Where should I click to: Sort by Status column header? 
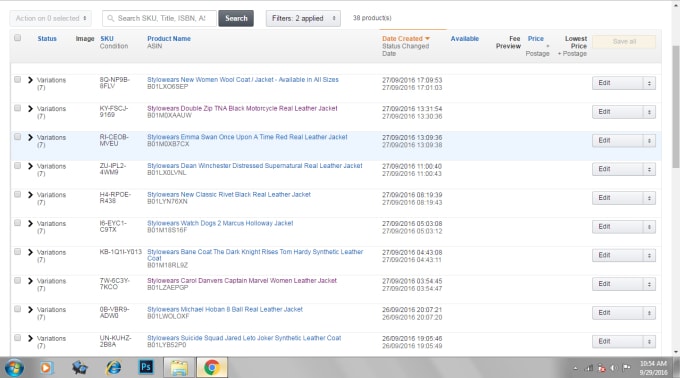click(x=47, y=39)
